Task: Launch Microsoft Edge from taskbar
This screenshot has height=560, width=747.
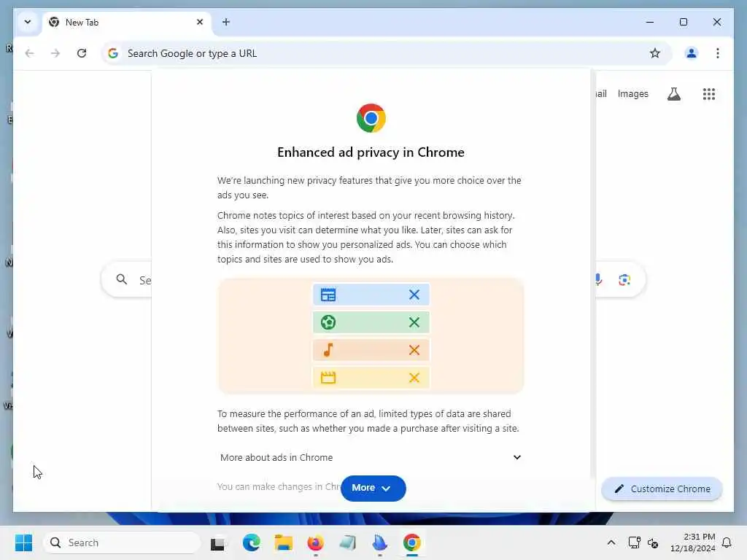Action: pyautogui.click(x=251, y=542)
